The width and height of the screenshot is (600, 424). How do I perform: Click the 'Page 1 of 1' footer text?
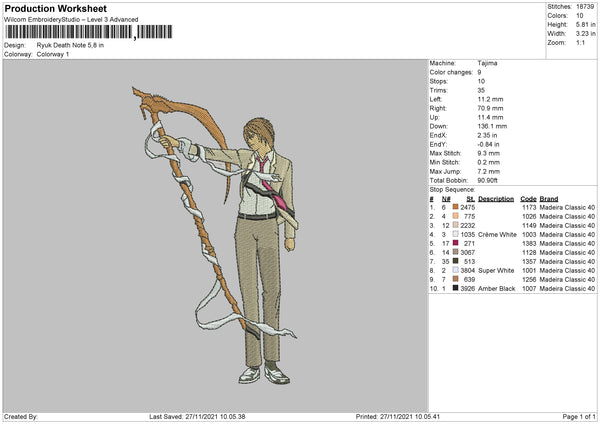pos(579,417)
